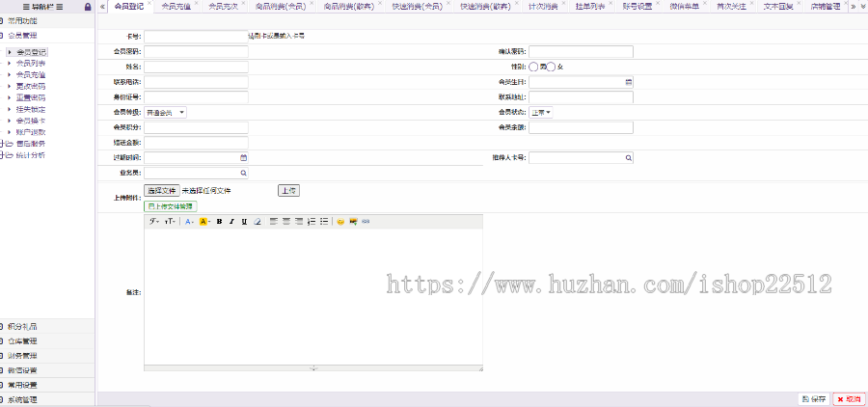This screenshot has width=868, height=407.
Task: Focus the 确认密码 input field
Action: (581, 51)
